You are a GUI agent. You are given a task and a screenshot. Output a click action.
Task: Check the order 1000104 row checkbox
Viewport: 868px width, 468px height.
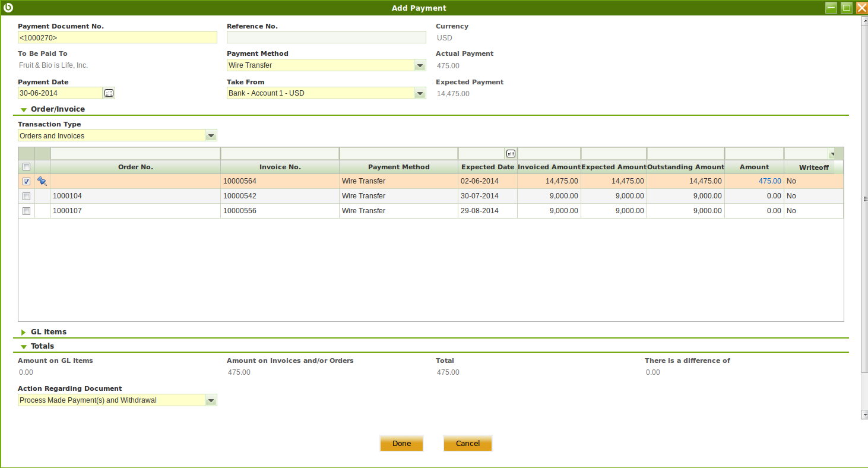coord(26,196)
